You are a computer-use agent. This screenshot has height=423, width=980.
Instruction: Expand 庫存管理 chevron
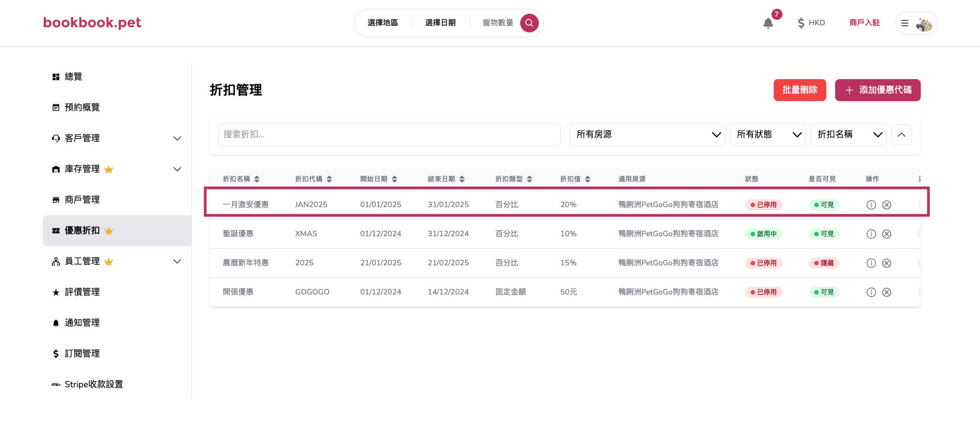coord(177,169)
